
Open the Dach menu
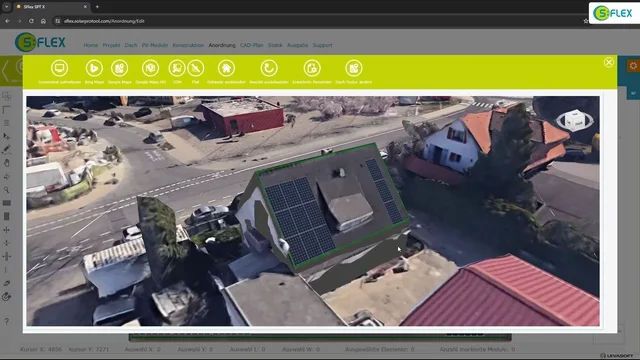coord(131,45)
